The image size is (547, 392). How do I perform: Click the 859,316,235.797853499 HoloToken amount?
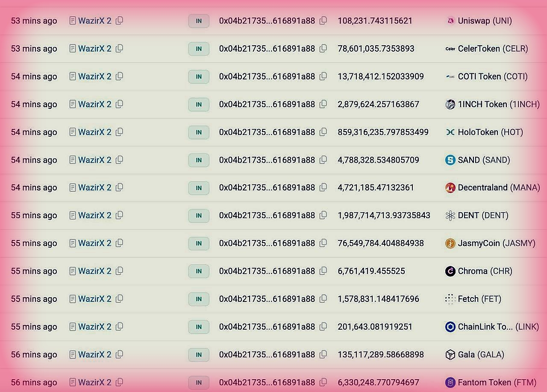pos(383,132)
